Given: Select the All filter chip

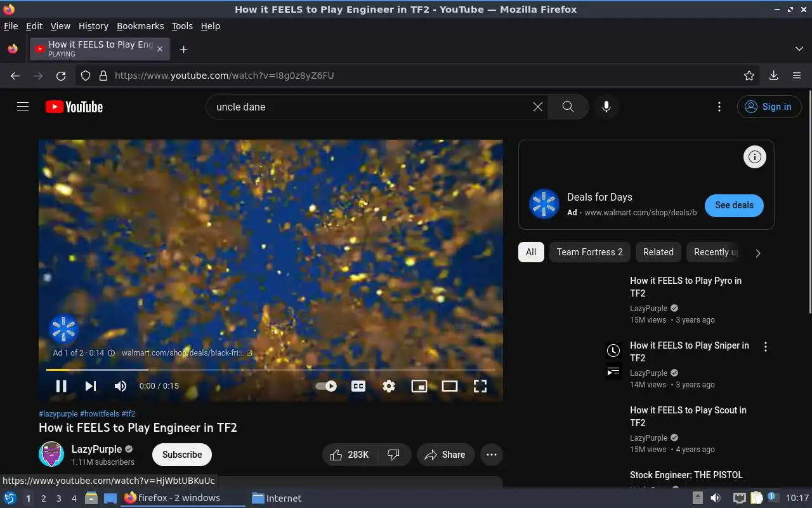Looking at the screenshot, I should pyautogui.click(x=531, y=252).
